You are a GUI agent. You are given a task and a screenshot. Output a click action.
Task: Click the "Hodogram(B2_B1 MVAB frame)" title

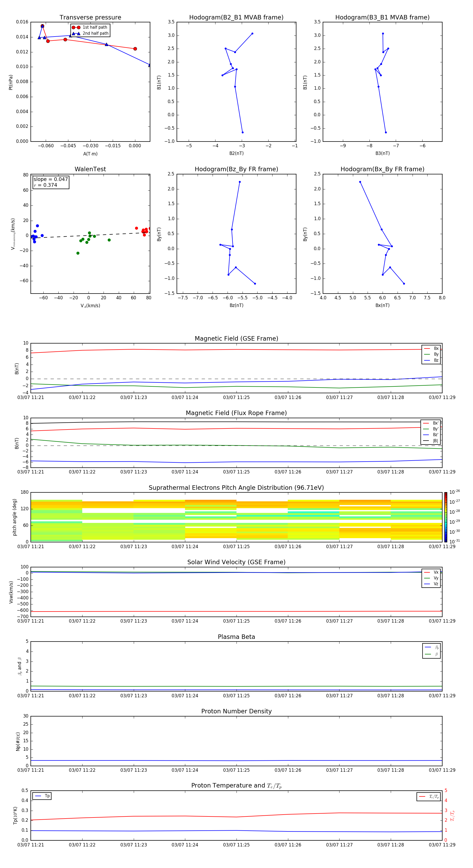pyautogui.click(x=236, y=18)
